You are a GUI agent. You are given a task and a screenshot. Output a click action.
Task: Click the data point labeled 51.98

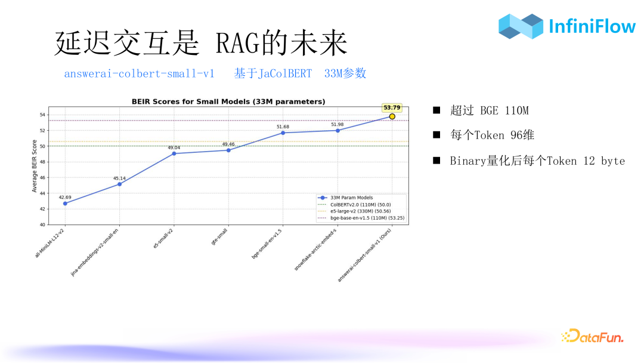tap(337, 130)
